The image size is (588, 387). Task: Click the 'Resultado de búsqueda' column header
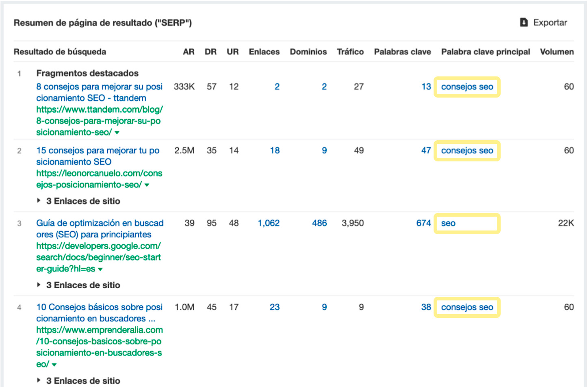[x=60, y=52]
